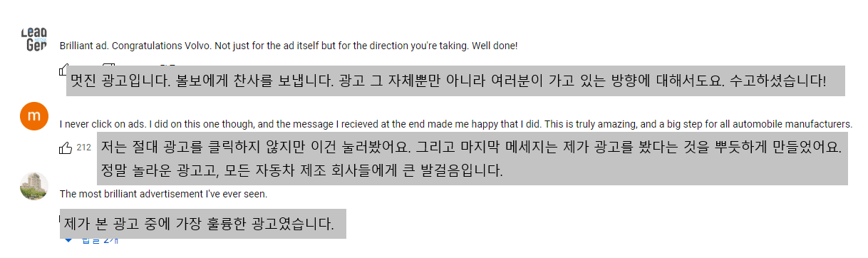
Task: Open the blue "답글" replies link
Action: click(100, 240)
